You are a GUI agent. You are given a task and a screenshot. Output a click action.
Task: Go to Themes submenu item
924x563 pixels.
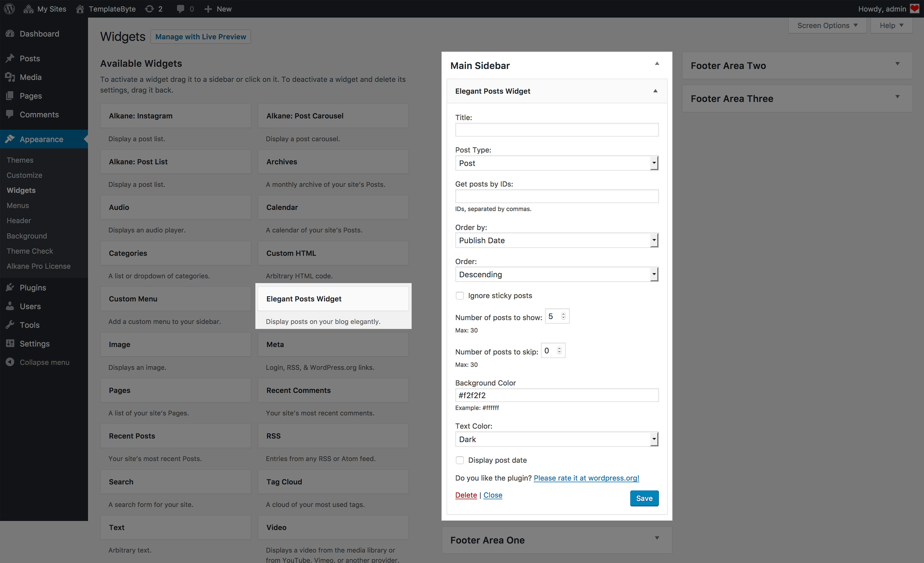pos(20,160)
